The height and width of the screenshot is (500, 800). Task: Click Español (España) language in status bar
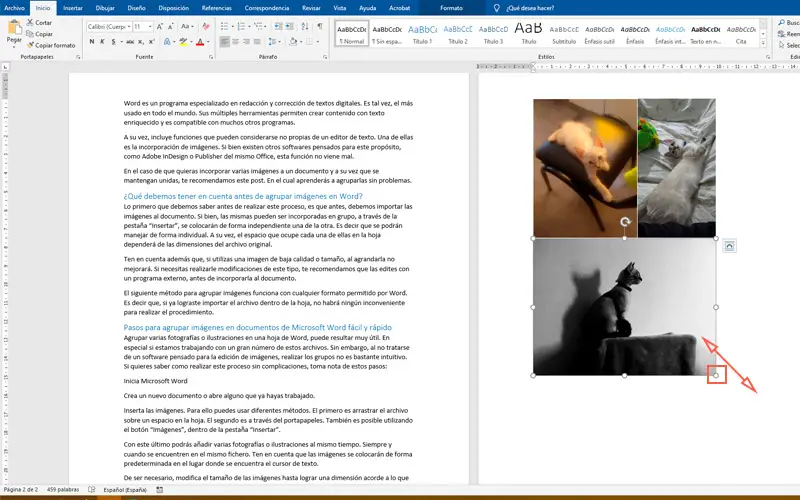click(125, 490)
